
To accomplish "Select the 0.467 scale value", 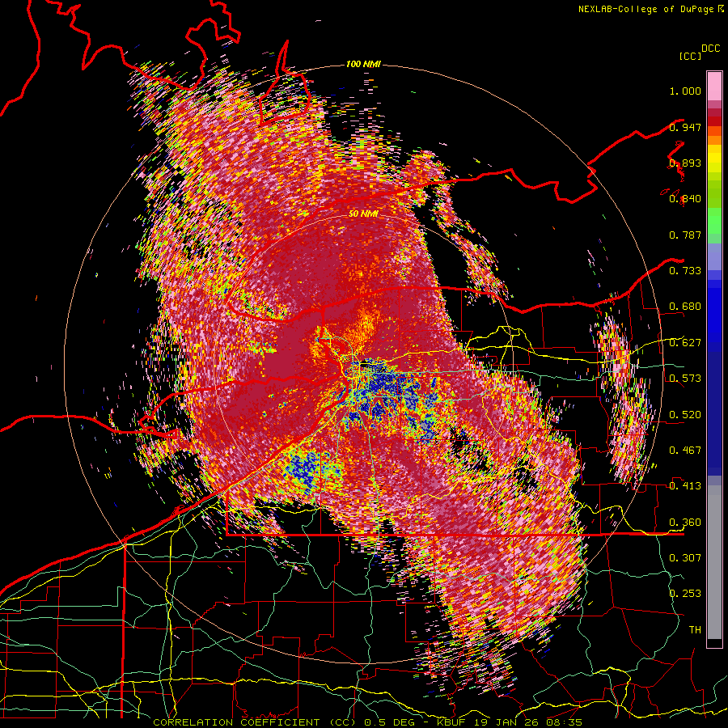I will click(685, 451).
